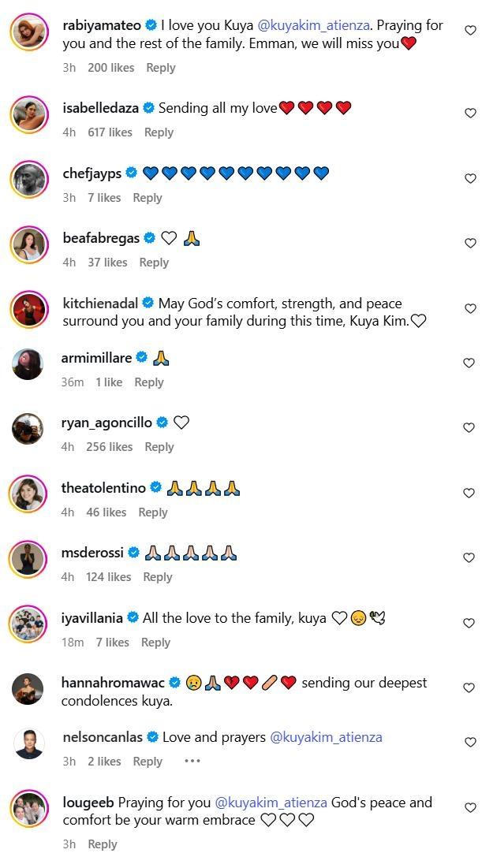The width and height of the screenshot is (482, 868).
Task: Like iyavillania's comment using heart icon
Action: (470, 624)
